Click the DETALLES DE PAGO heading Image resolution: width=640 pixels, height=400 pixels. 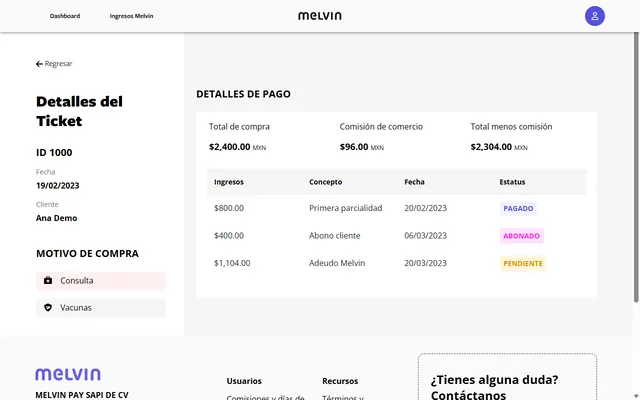pyautogui.click(x=243, y=94)
